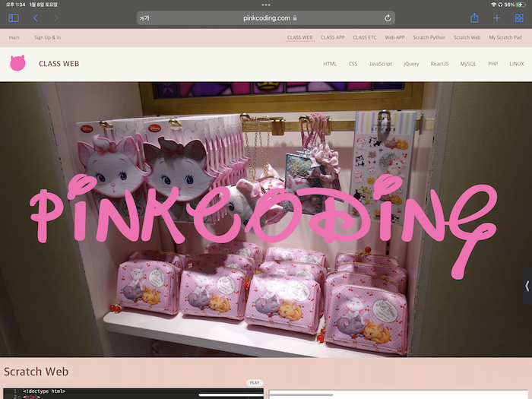Open the HTML course menu

[330, 64]
